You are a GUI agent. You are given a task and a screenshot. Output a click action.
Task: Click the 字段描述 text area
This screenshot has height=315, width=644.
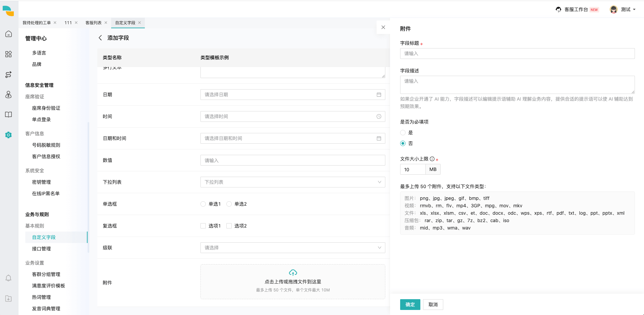point(517,85)
